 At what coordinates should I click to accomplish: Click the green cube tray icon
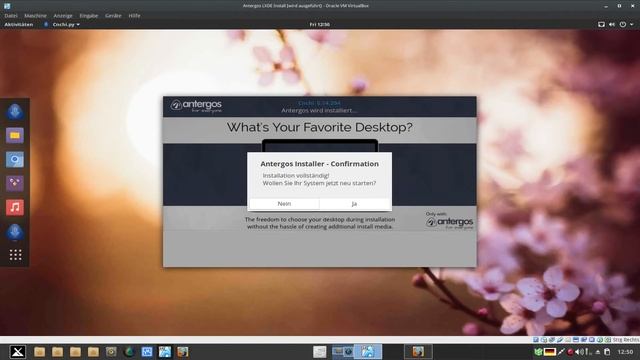(x=538, y=352)
